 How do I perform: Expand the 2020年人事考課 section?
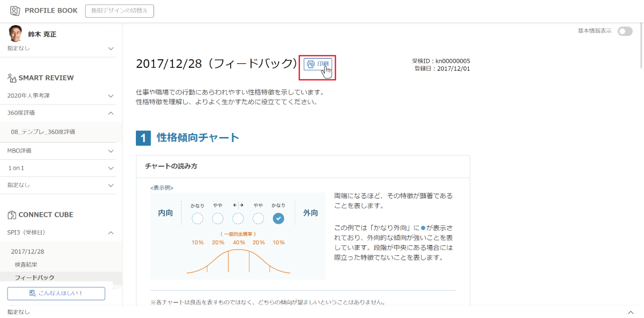(111, 96)
